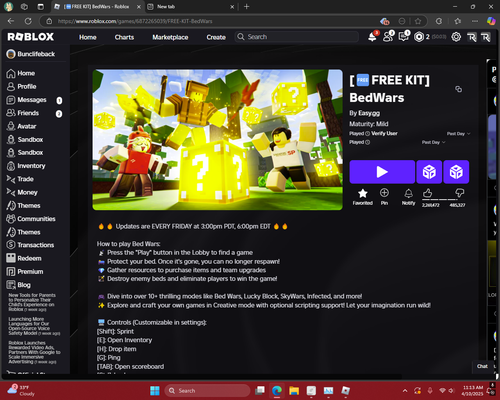
Task: Open the Windows Start menu
Action: [x=155, y=391]
